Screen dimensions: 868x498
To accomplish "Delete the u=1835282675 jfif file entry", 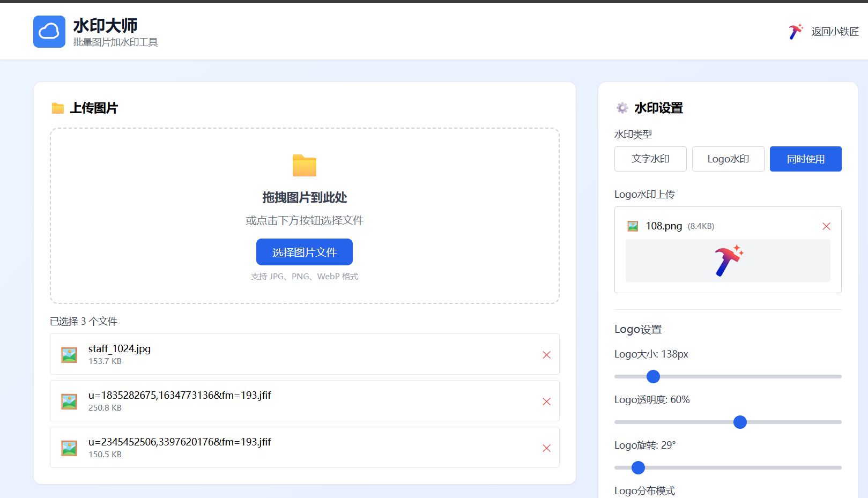I will coord(546,402).
